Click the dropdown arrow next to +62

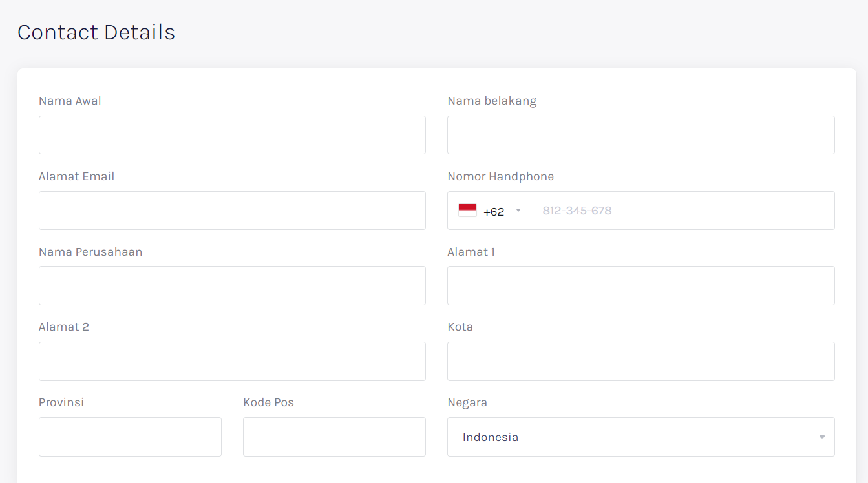pos(518,210)
